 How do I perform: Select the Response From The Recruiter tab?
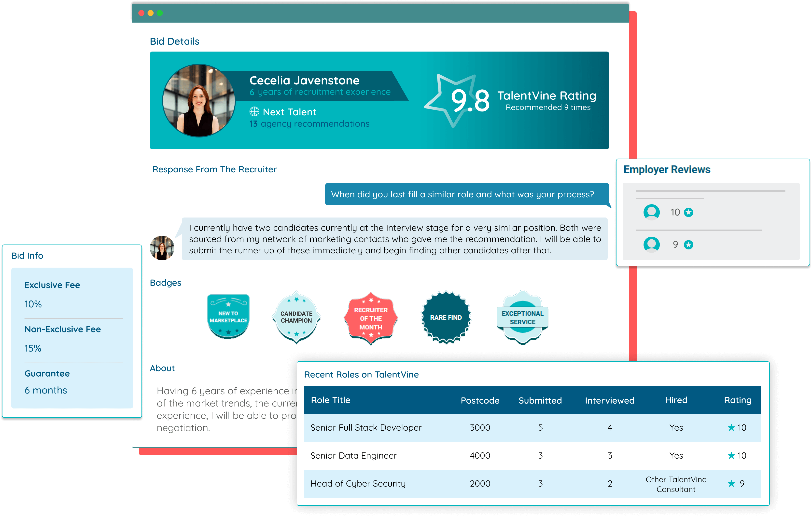(x=214, y=168)
